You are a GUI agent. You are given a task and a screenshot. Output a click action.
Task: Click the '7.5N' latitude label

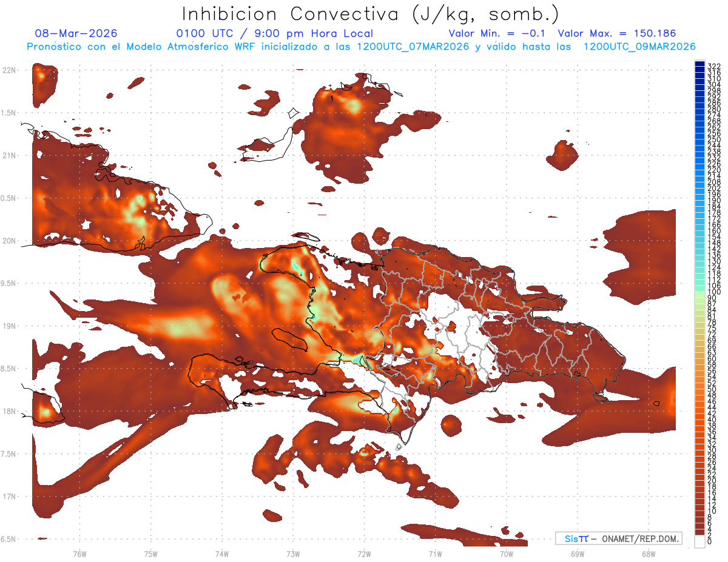click(8, 453)
